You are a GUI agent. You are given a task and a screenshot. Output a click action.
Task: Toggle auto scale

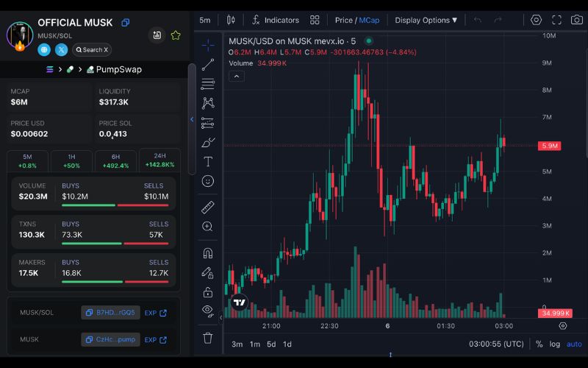pos(574,344)
